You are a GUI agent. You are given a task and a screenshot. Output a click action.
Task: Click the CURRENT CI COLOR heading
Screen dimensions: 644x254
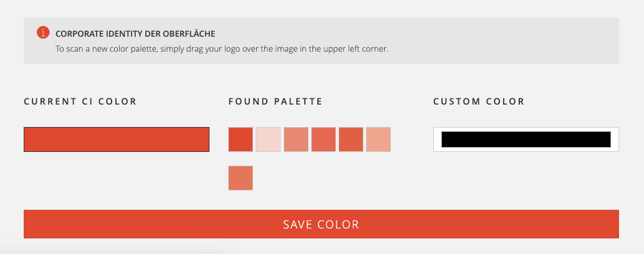80,101
